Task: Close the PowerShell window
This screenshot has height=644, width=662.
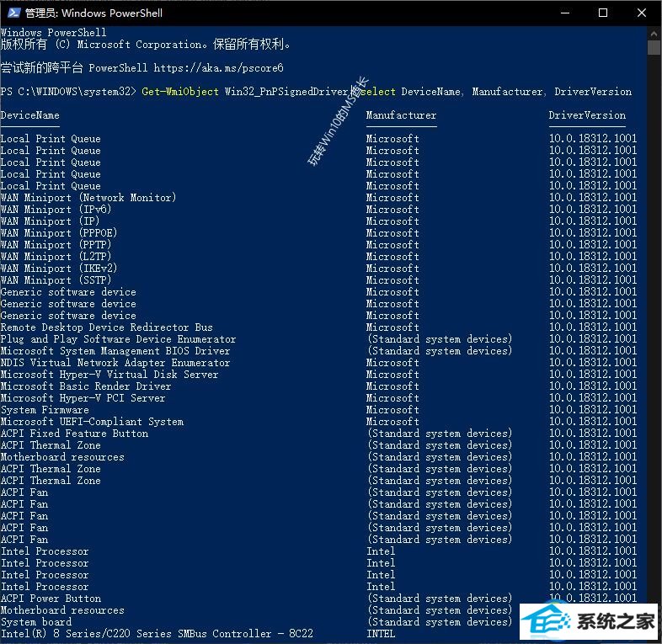Action: click(x=641, y=13)
